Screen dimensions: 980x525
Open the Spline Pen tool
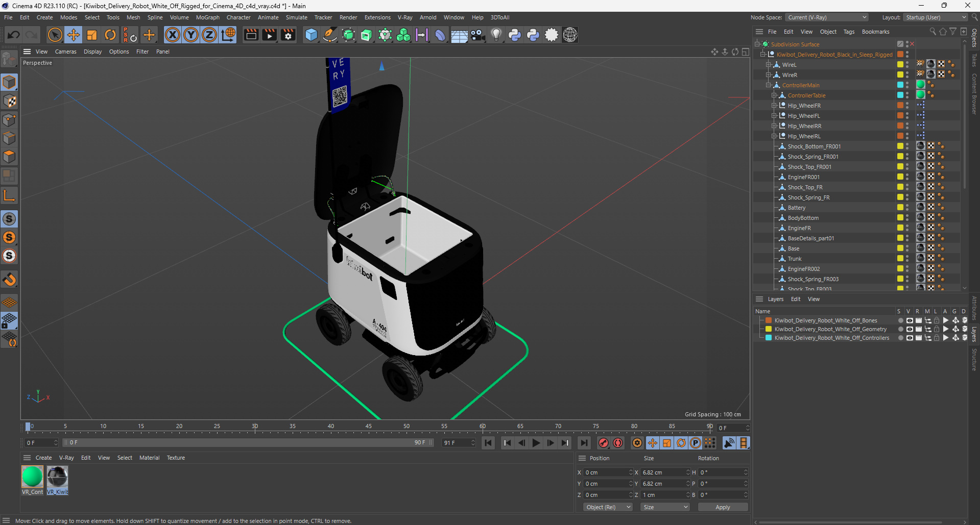(330, 35)
